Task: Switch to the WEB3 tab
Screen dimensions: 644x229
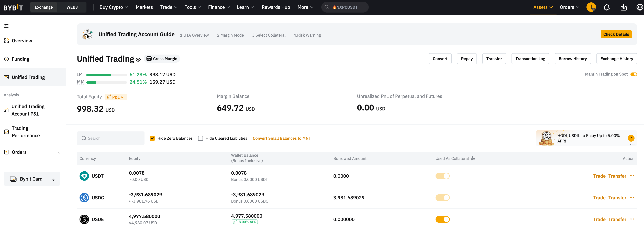Action: pyautogui.click(x=72, y=7)
